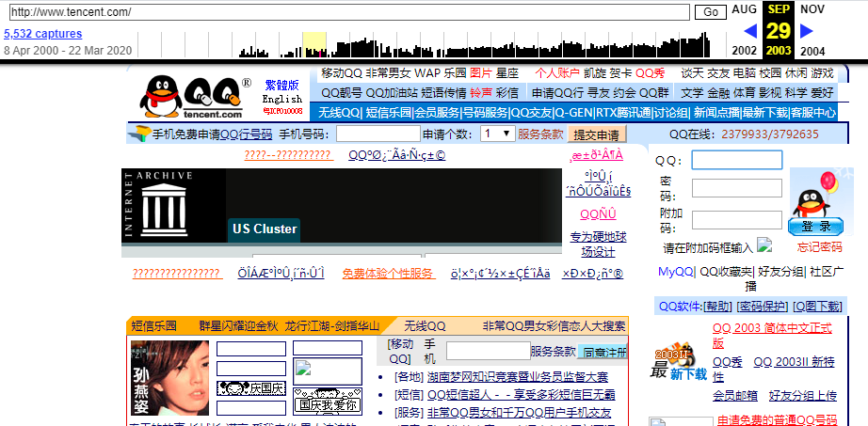Go to previous capture with left arrow
Viewport: 868px width, 426px height.
pyautogui.click(x=750, y=30)
